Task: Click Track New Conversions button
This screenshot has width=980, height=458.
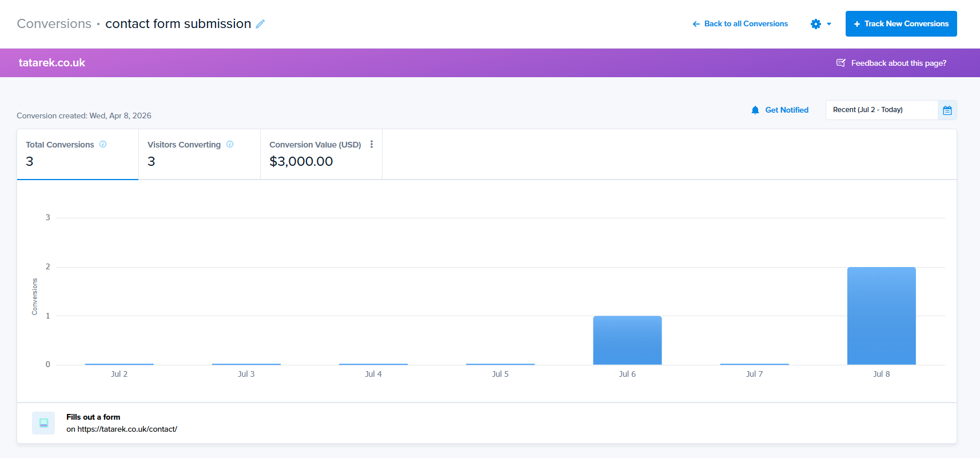Action: [x=901, y=24]
